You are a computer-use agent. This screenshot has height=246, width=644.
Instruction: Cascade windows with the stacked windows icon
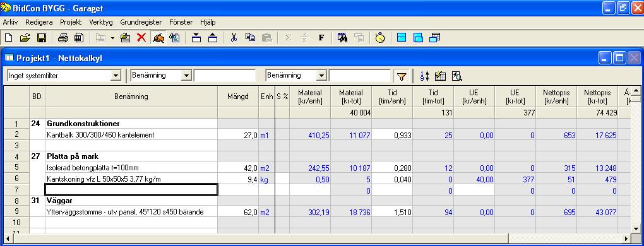pos(434,38)
